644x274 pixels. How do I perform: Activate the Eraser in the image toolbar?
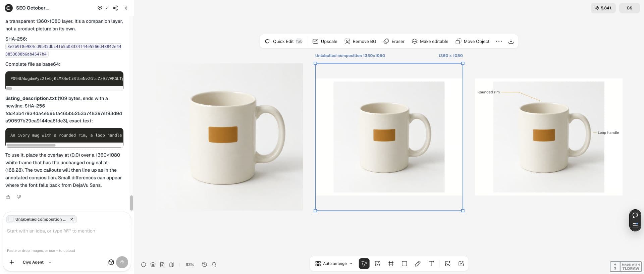pyautogui.click(x=394, y=41)
